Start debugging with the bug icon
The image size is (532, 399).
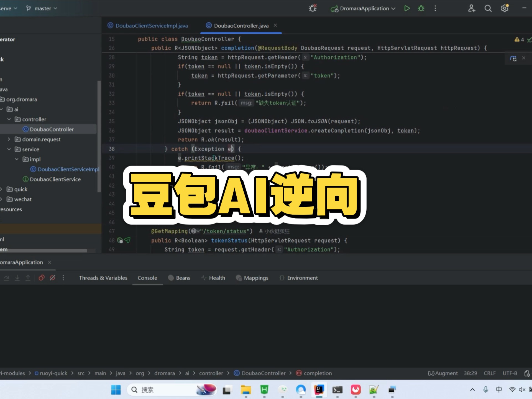point(421,8)
